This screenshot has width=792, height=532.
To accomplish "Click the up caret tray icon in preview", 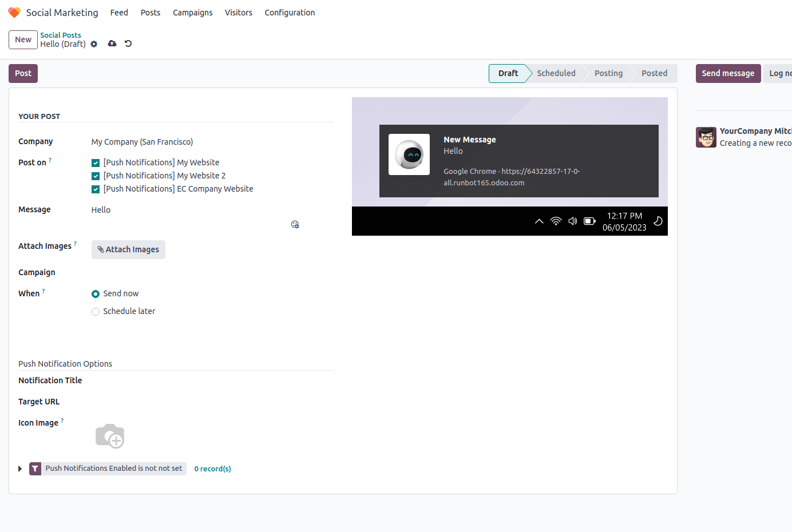I will click(539, 221).
